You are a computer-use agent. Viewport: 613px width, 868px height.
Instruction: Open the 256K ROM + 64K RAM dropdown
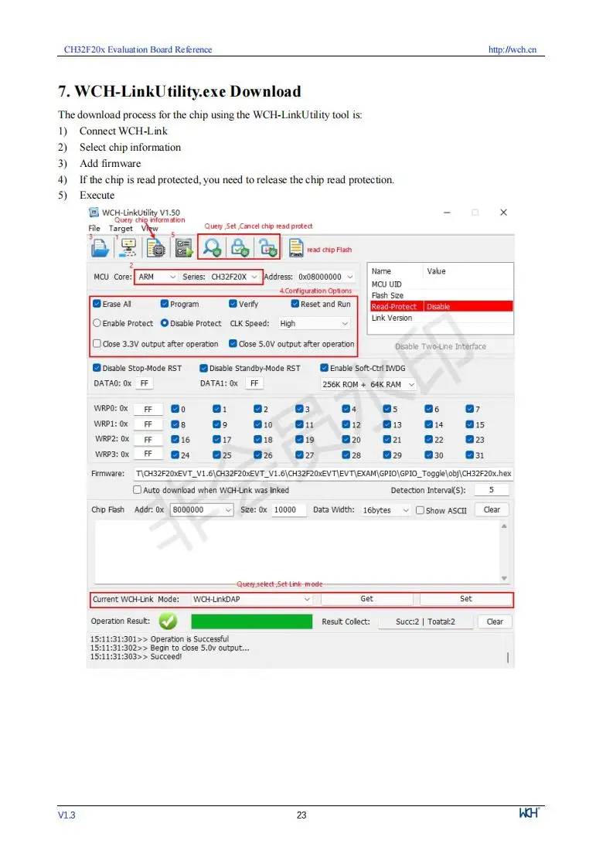(368, 384)
